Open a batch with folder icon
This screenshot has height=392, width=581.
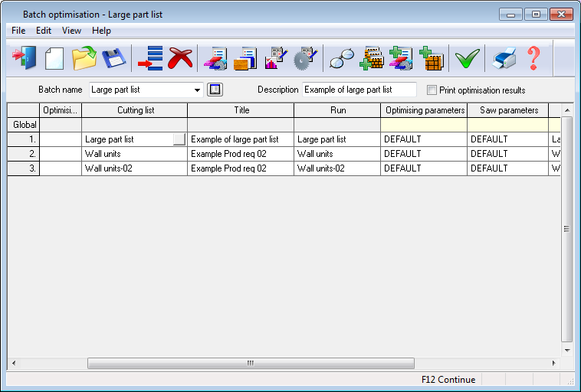pyautogui.click(x=84, y=58)
